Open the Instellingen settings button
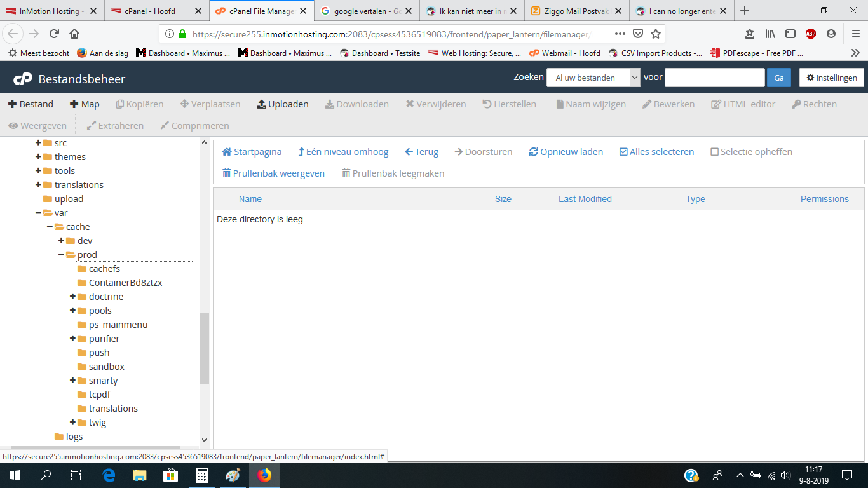 (x=832, y=78)
